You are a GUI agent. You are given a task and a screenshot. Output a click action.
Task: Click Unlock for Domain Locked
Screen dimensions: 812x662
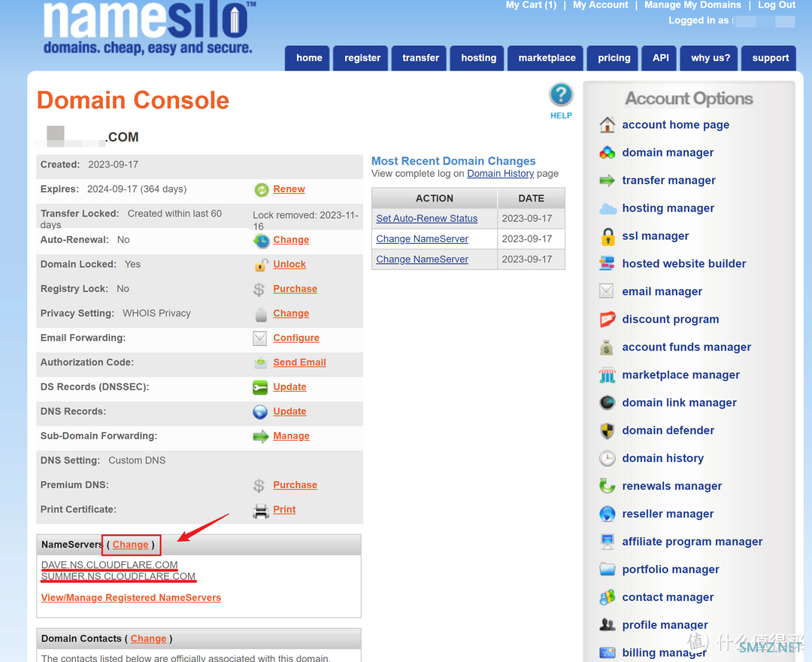pyautogui.click(x=289, y=264)
